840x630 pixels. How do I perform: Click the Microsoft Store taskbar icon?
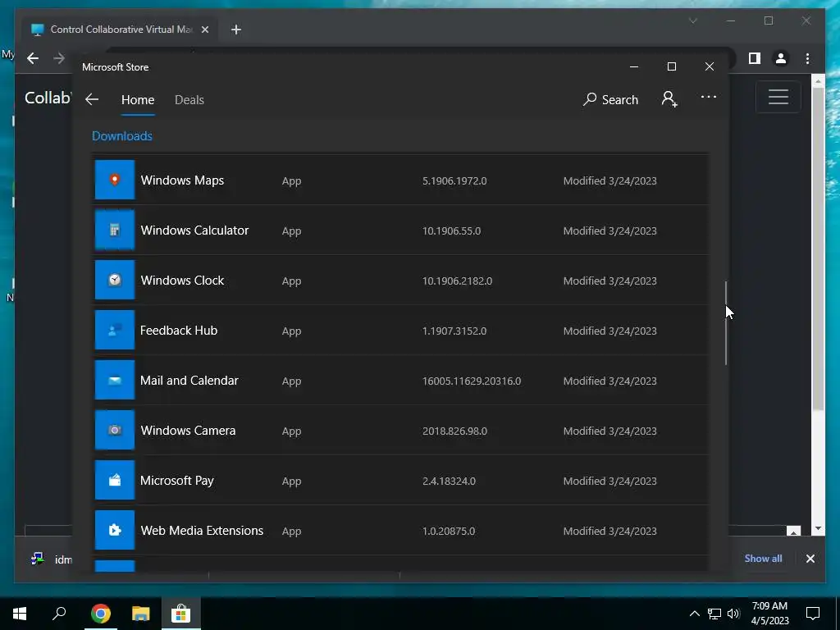pyautogui.click(x=181, y=614)
